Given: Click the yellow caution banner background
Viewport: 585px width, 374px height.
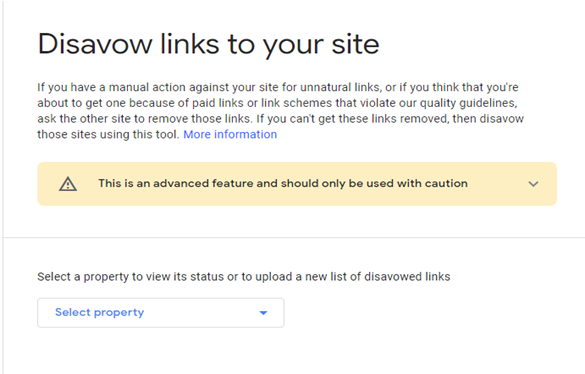Looking at the screenshot, I should (297, 184).
